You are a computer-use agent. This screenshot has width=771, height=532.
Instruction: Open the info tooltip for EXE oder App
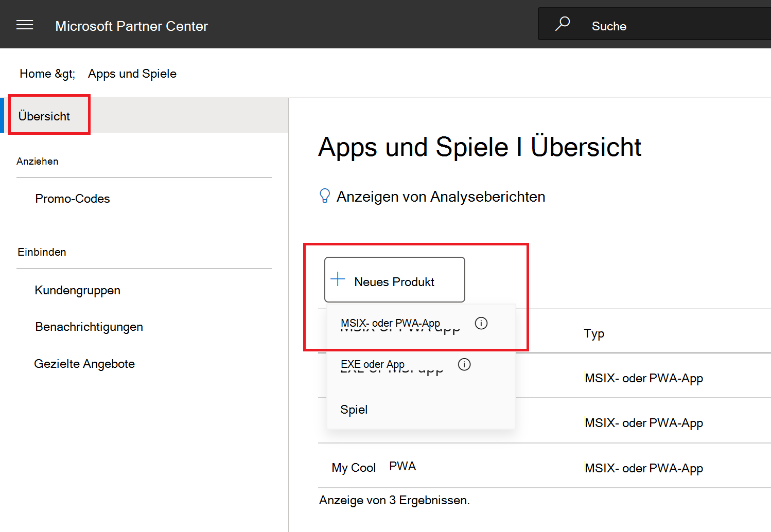click(464, 364)
